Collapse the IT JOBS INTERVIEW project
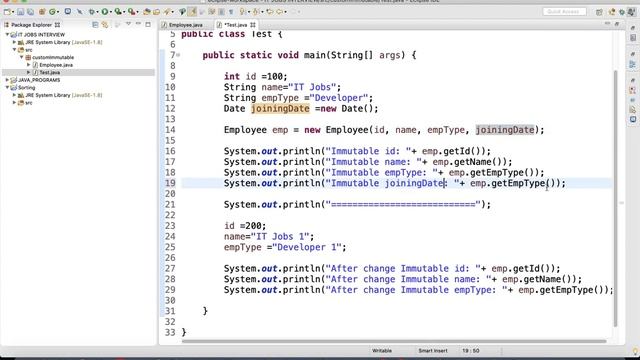 click(x=7, y=35)
